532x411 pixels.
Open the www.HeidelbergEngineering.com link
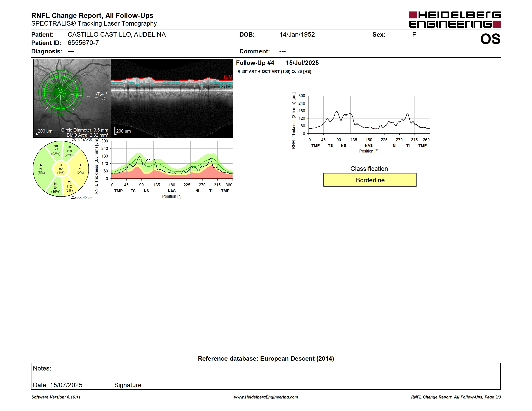(x=266, y=397)
